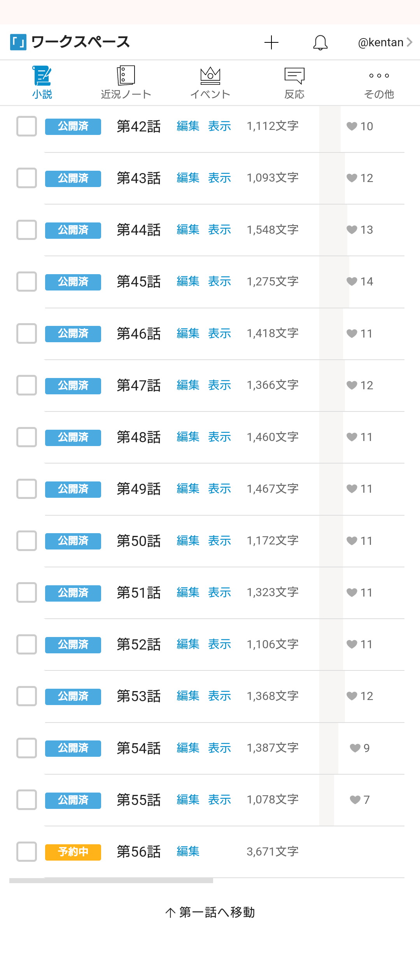Click the 予約中 badge on 第56話
Image resolution: width=420 pixels, height=980 pixels.
coord(73,852)
